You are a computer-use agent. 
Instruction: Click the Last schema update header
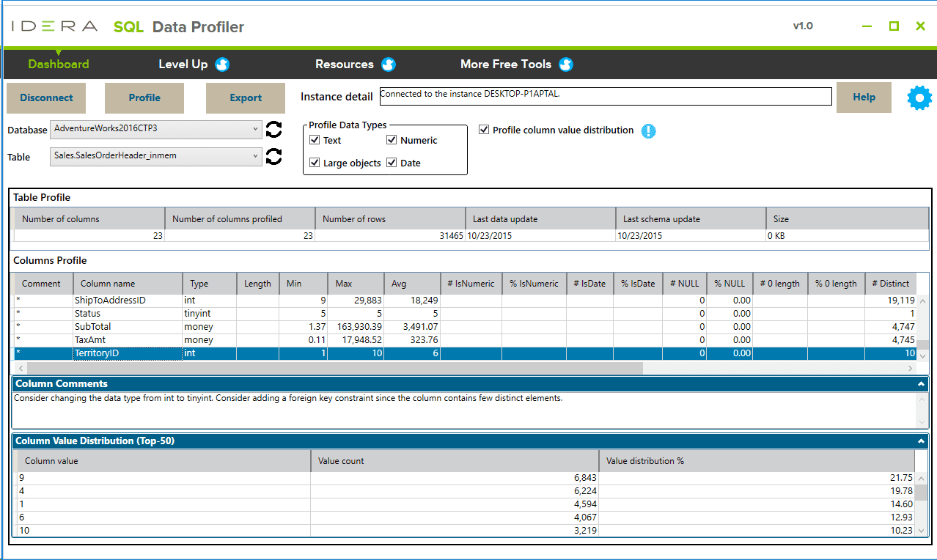click(x=691, y=219)
